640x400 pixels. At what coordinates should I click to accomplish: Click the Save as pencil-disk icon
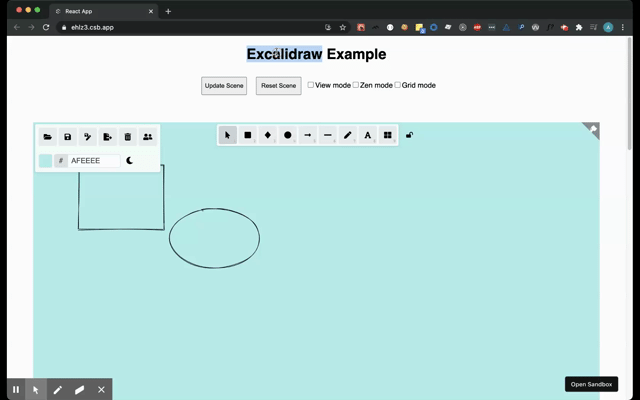pyautogui.click(x=88, y=137)
